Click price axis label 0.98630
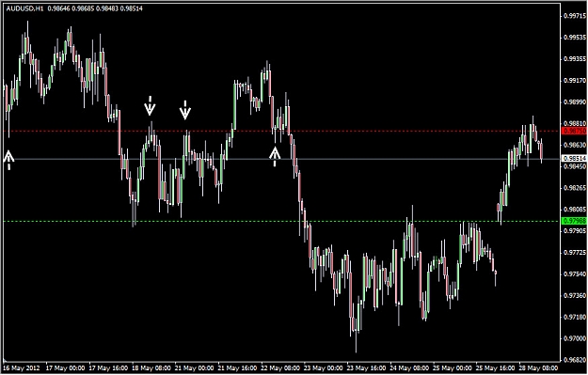This screenshot has height=375, width=588. click(576, 145)
